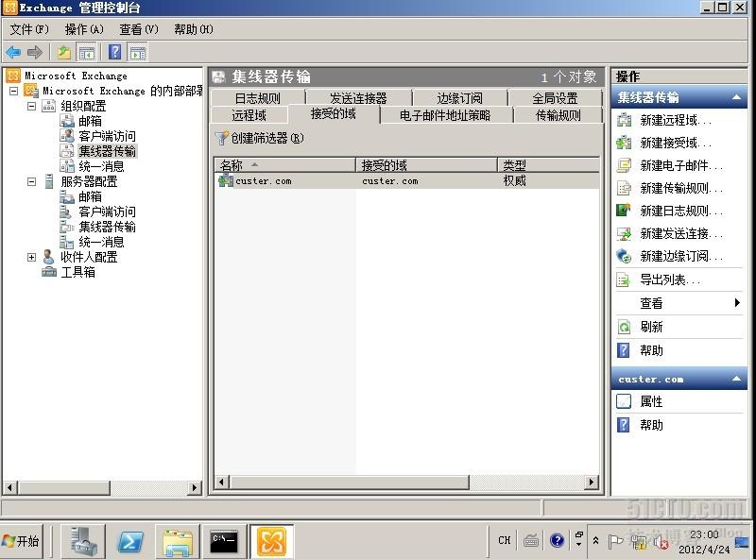
Task: Open PowerShell from the taskbar
Action: click(x=130, y=541)
